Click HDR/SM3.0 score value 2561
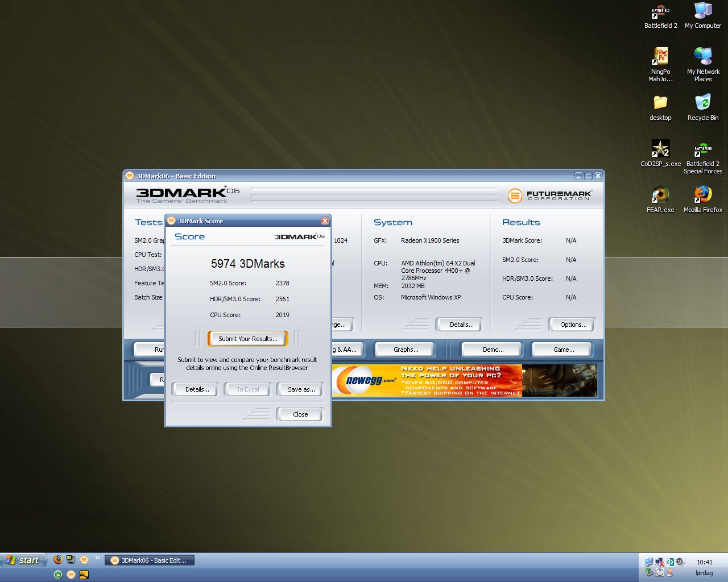 tap(282, 299)
